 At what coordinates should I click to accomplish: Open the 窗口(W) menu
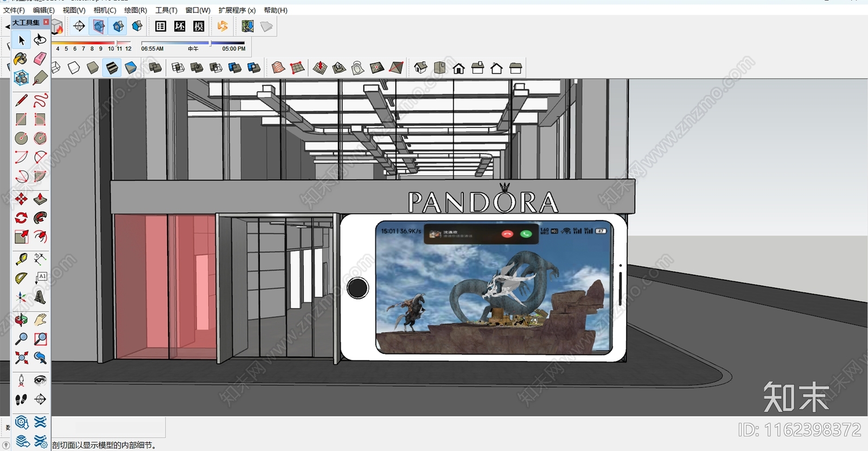tap(198, 10)
